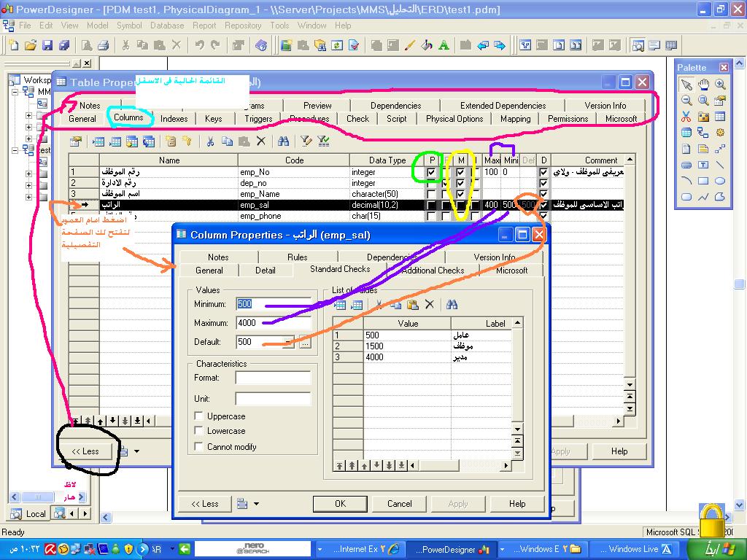The width and height of the screenshot is (747, 560).
Task: Open the menu arrow next to Column Properties Less button
Action: click(x=256, y=504)
